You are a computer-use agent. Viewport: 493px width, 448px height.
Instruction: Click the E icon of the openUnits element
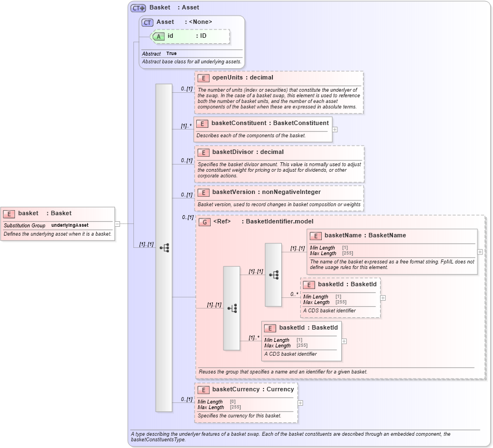tap(202, 78)
